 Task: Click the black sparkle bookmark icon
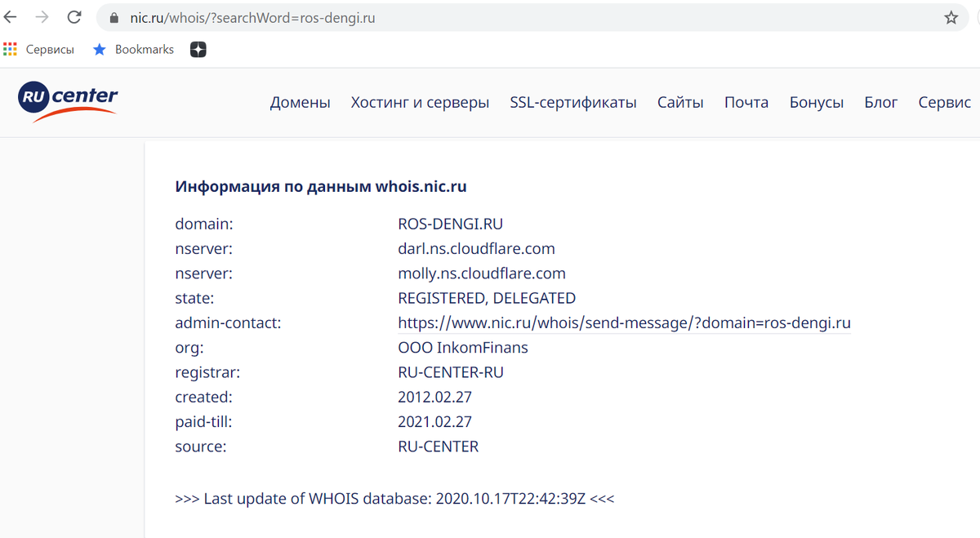(198, 50)
